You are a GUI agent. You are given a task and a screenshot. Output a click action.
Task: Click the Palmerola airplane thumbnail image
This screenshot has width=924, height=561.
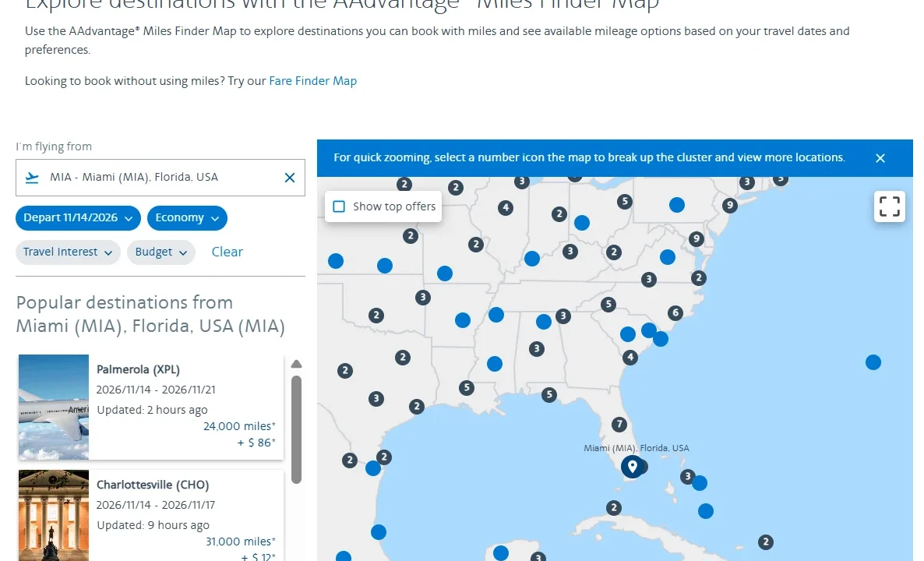pos(54,408)
